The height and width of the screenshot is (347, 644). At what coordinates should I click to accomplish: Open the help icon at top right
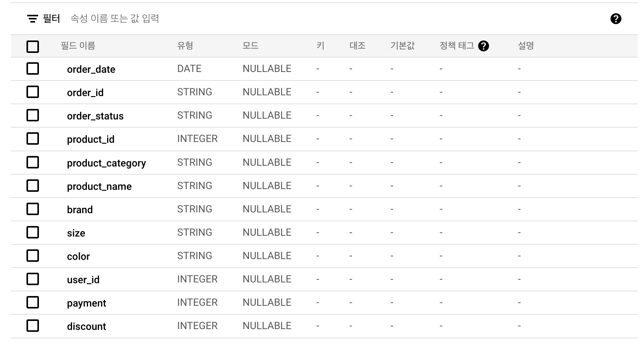(616, 19)
